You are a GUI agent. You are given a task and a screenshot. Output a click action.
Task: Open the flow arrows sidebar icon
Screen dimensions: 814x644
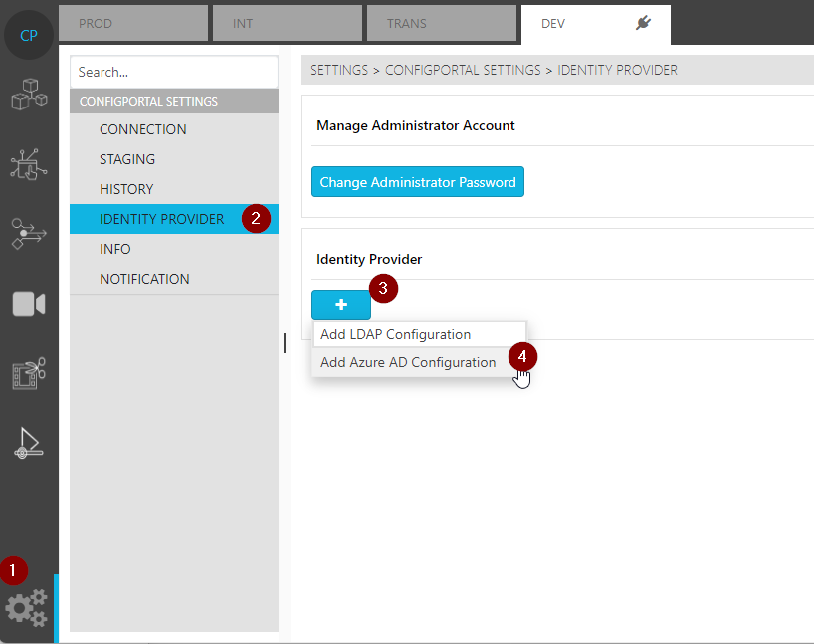coord(29,233)
